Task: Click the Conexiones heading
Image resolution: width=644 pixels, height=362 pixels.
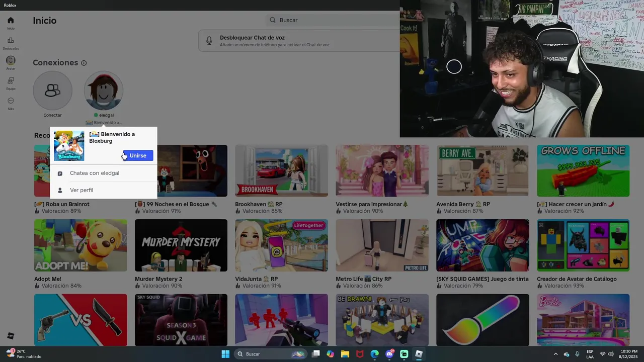Action: click(55, 63)
